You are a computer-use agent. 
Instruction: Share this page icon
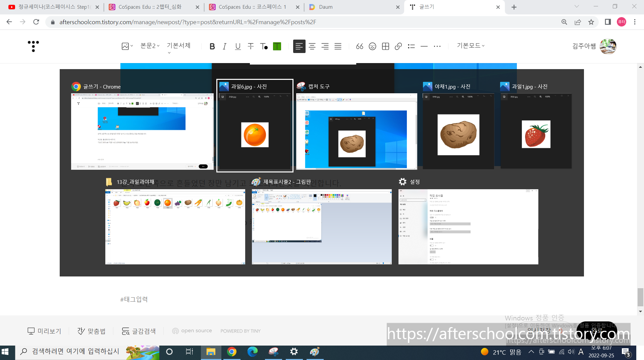click(578, 22)
